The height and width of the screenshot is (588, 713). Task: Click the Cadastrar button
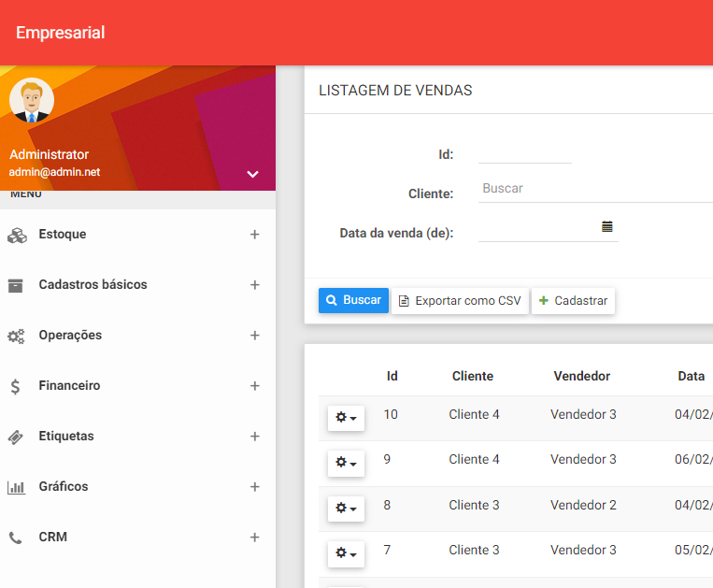(x=573, y=301)
